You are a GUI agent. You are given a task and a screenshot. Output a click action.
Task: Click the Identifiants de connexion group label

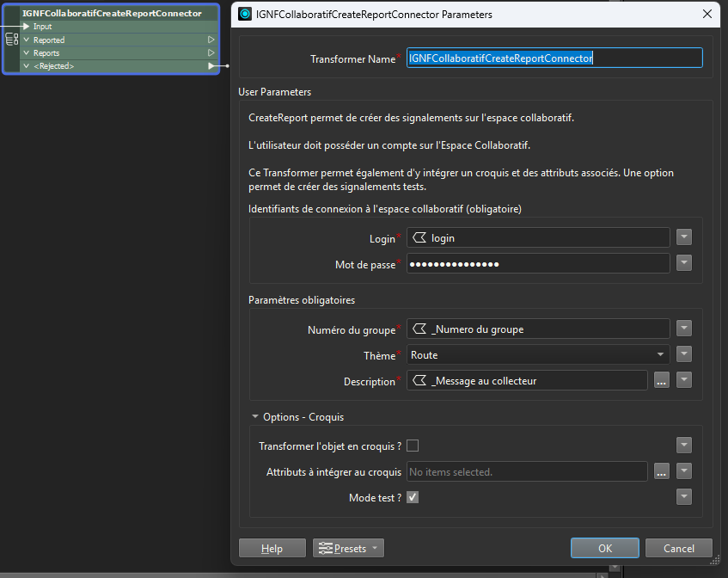tap(385, 209)
